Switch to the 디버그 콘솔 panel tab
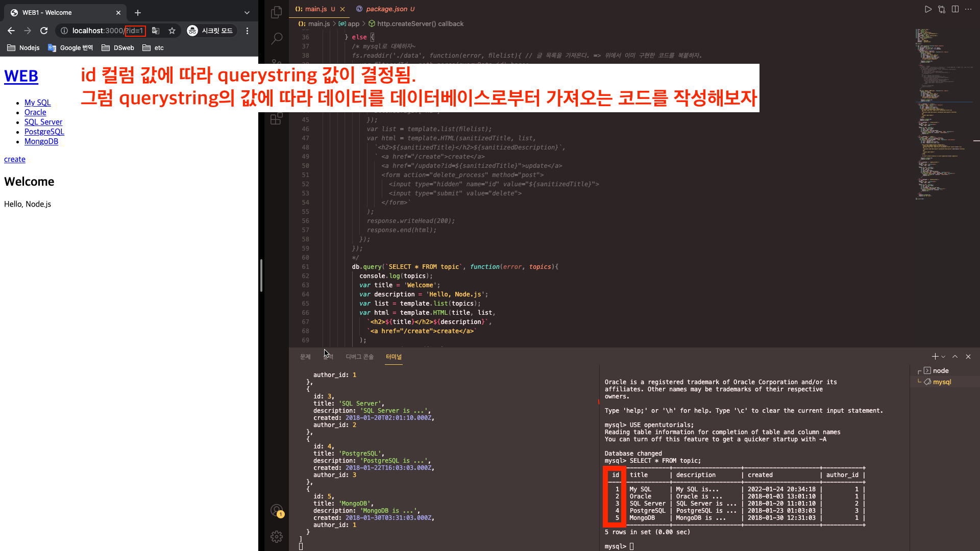Viewport: 980px width, 551px height. (x=359, y=357)
